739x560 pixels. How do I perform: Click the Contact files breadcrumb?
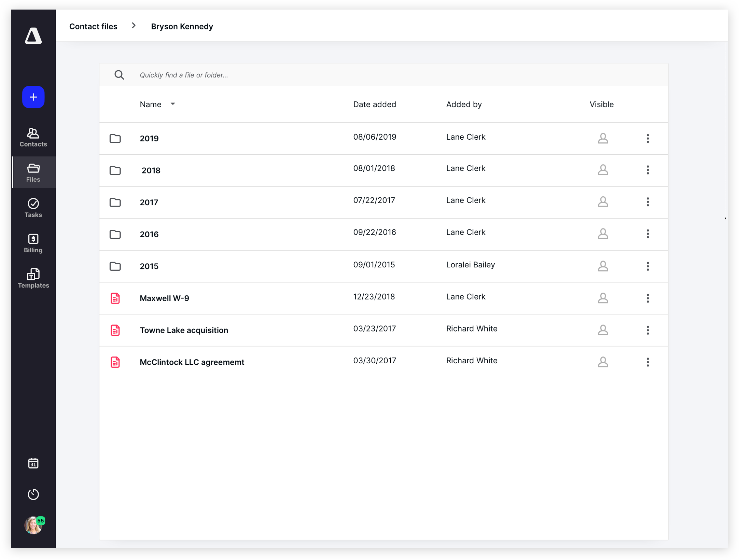[x=93, y=26]
